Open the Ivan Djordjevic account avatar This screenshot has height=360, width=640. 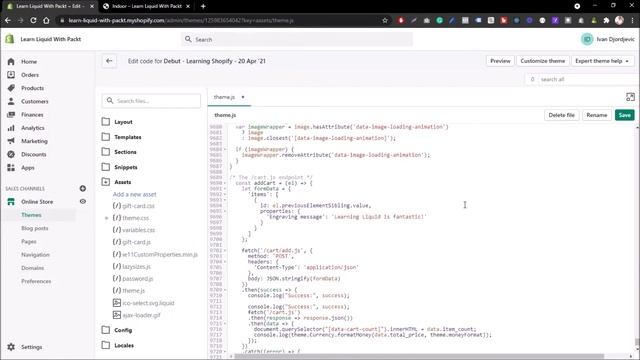click(x=587, y=39)
